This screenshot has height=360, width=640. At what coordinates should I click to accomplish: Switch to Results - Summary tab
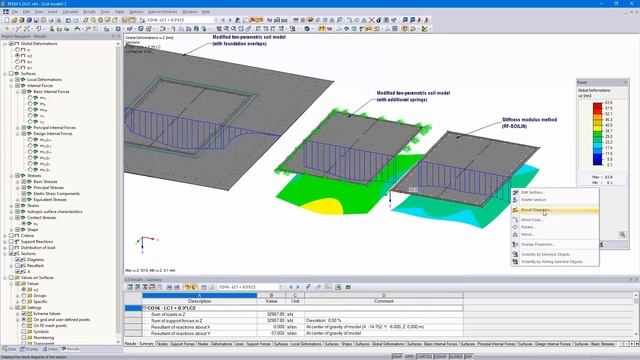click(139, 344)
